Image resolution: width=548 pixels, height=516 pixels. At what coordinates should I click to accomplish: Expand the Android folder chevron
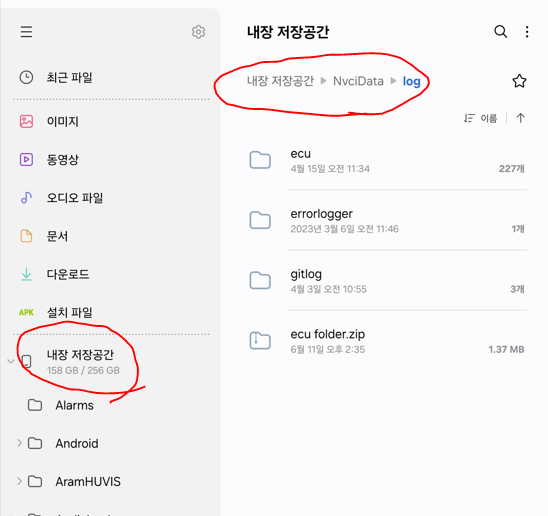coord(20,443)
